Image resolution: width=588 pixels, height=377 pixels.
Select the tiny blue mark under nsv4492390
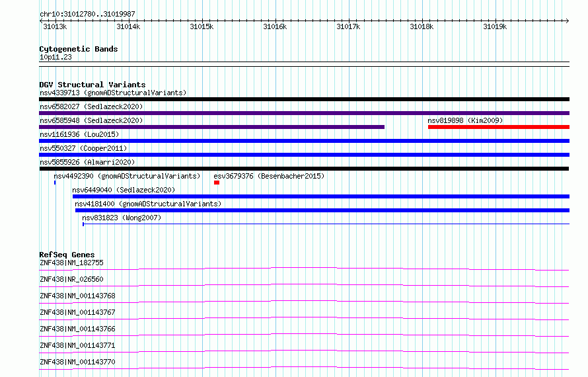coord(55,183)
